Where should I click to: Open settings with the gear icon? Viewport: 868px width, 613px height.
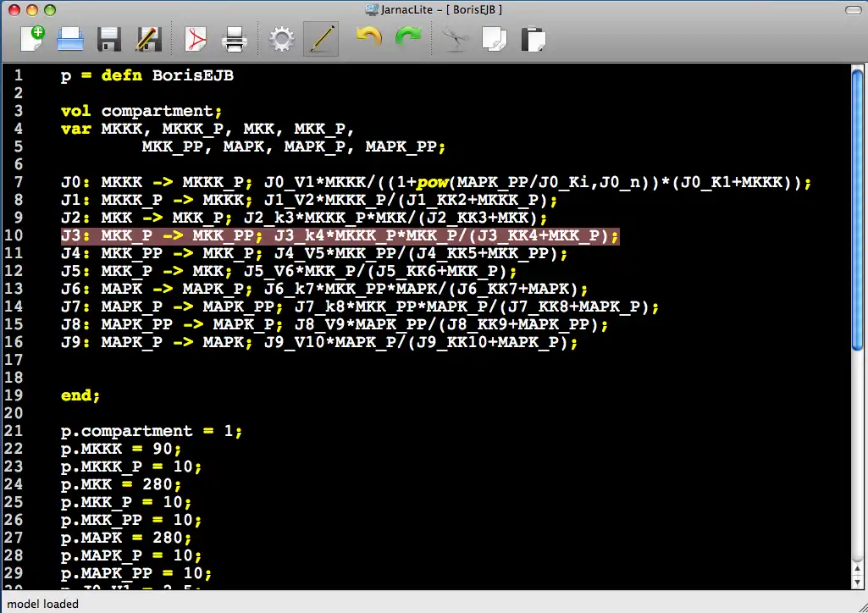pyautogui.click(x=282, y=40)
